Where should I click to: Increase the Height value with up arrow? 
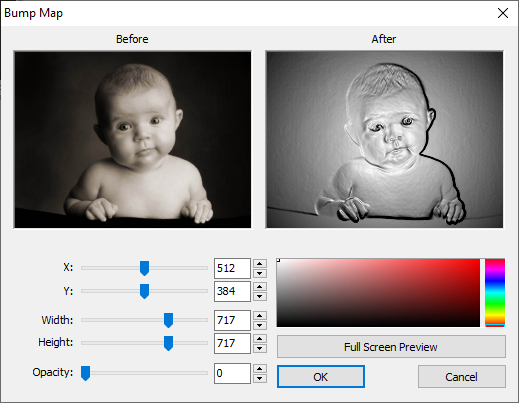pos(260,339)
